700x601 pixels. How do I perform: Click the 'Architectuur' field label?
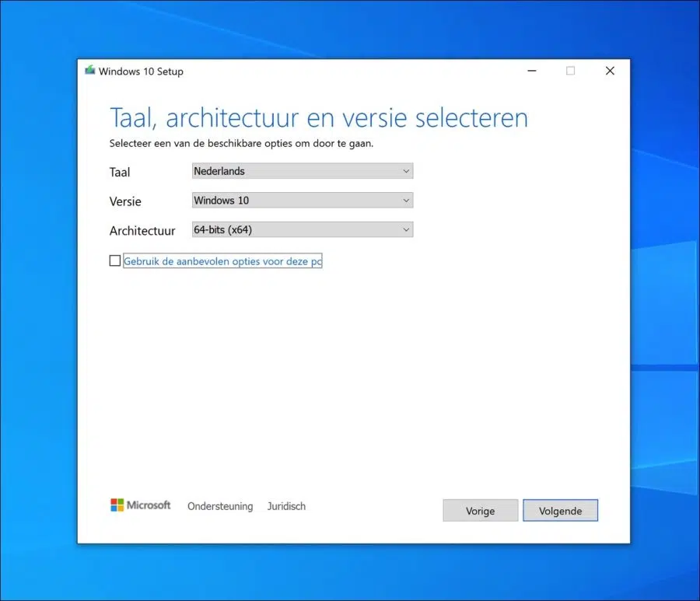(142, 231)
